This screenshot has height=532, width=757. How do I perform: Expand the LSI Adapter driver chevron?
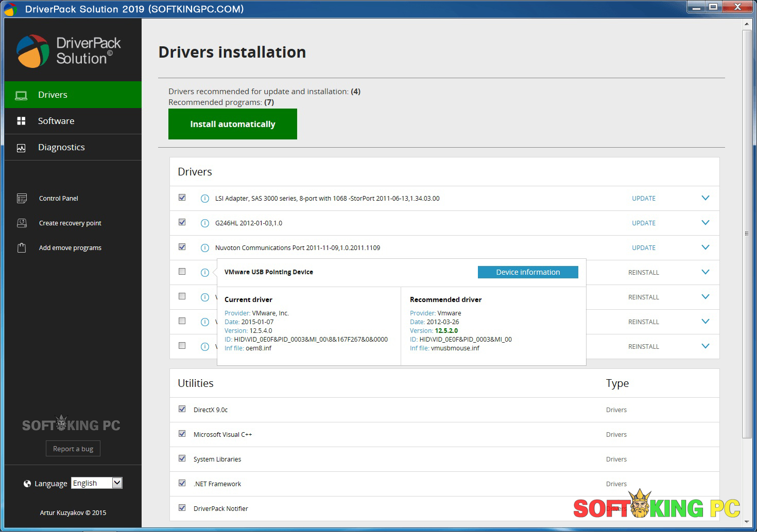point(706,198)
